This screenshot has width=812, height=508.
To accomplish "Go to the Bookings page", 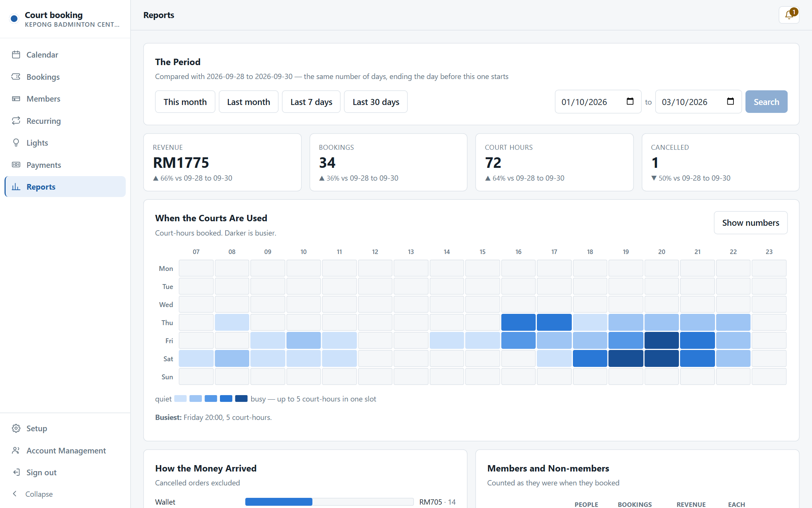I will pyautogui.click(x=65, y=77).
